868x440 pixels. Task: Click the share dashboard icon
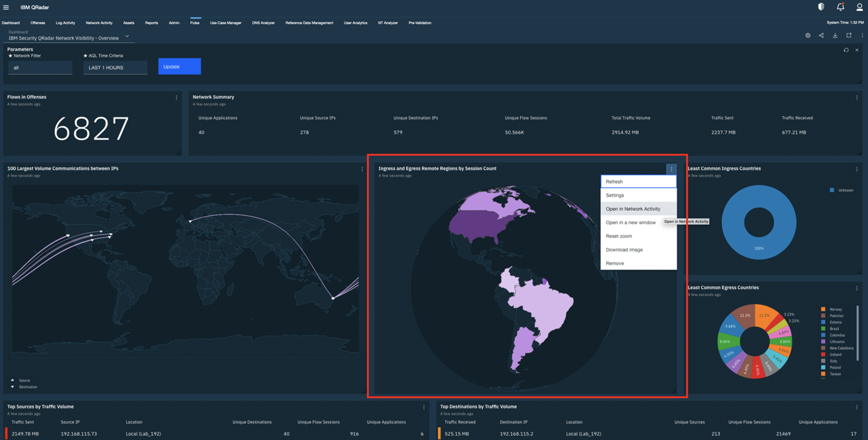click(822, 35)
